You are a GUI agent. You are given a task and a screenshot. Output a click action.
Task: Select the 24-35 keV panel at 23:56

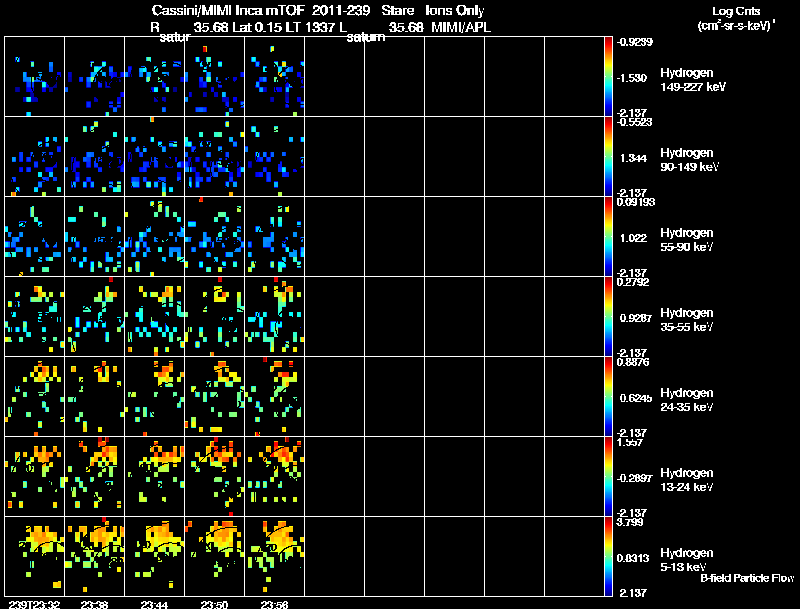pyautogui.click(x=274, y=397)
